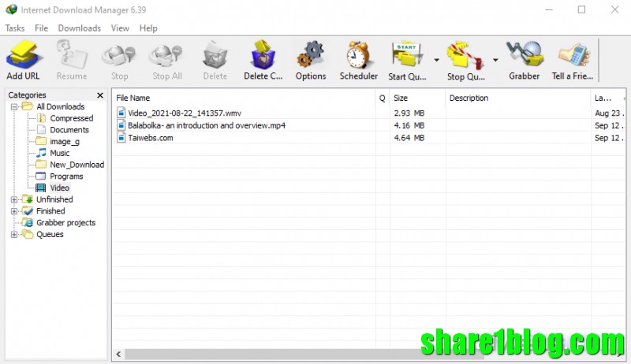Close the Categories panel
This screenshot has width=631, height=364.
(x=100, y=95)
